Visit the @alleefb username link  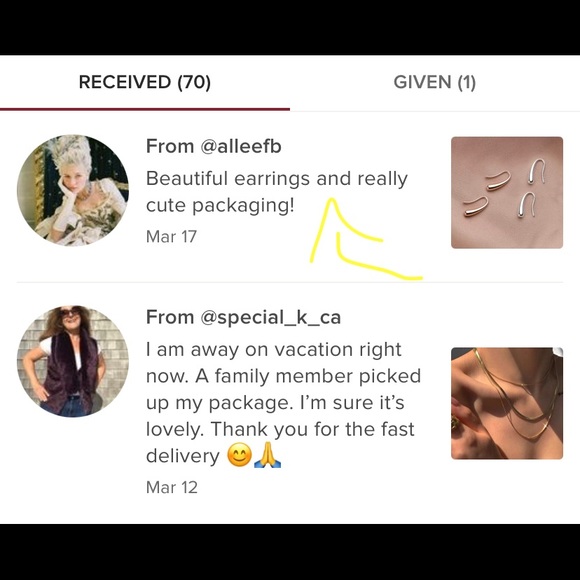(x=241, y=146)
